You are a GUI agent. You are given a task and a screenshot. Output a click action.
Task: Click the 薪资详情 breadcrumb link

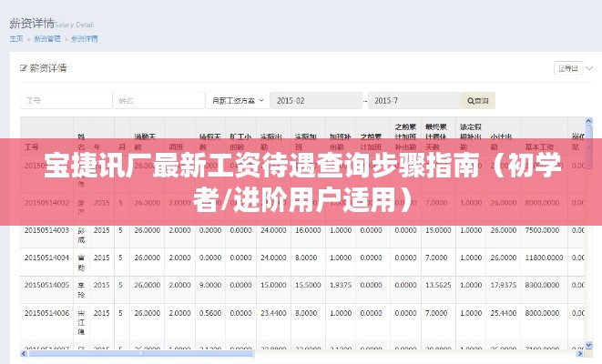click(85, 39)
